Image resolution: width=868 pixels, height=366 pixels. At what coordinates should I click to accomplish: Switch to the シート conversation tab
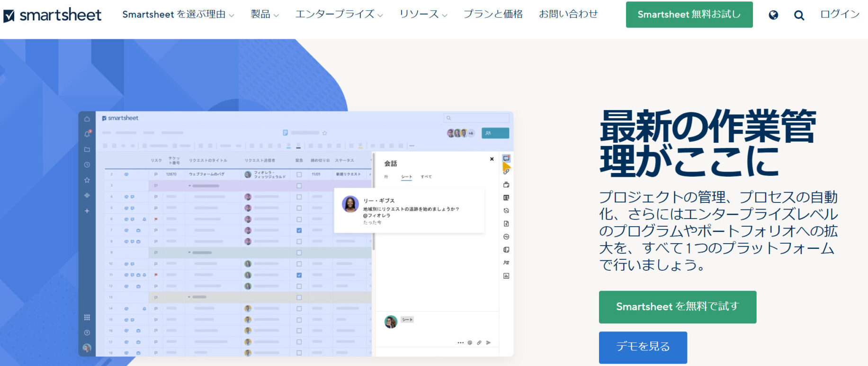(406, 177)
